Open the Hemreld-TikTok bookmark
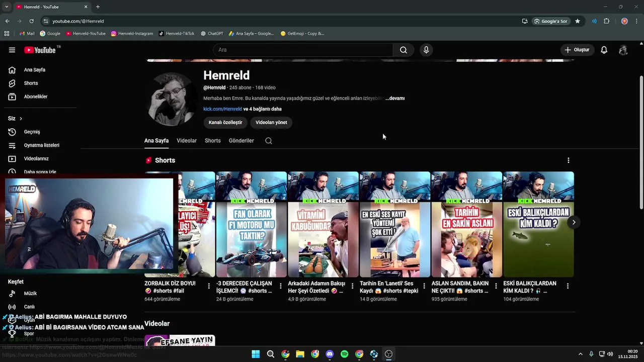This screenshot has width=644, height=362. coord(176,34)
